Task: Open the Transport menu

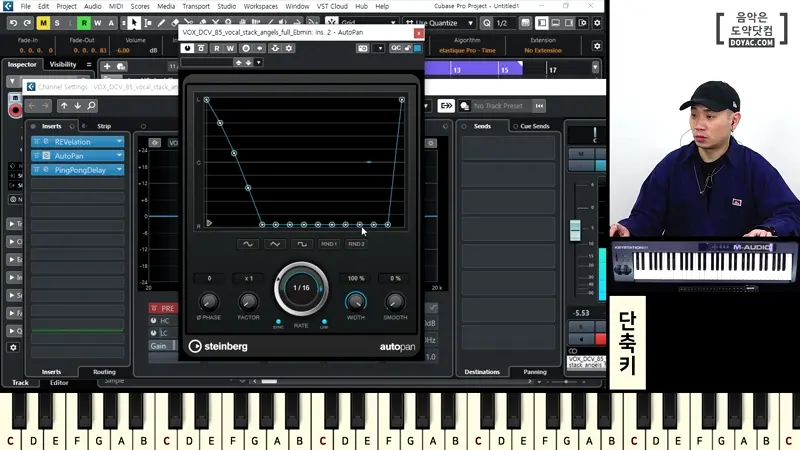Action: pyautogui.click(x=196, y=6)
